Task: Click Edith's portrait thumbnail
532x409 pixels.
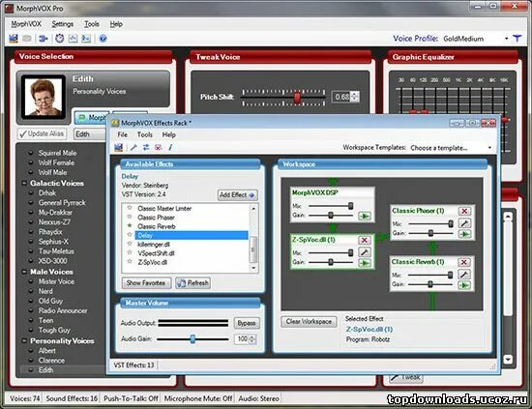Action: click(x=44, y=97)
